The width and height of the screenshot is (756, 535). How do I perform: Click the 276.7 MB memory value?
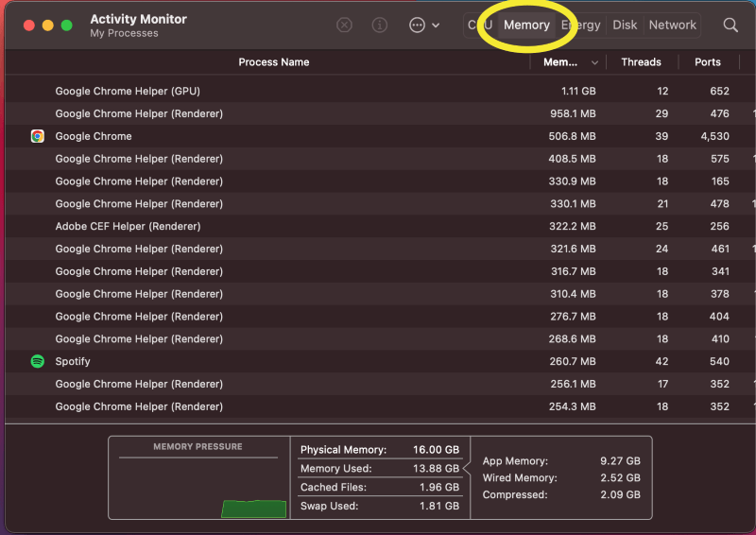573,316
